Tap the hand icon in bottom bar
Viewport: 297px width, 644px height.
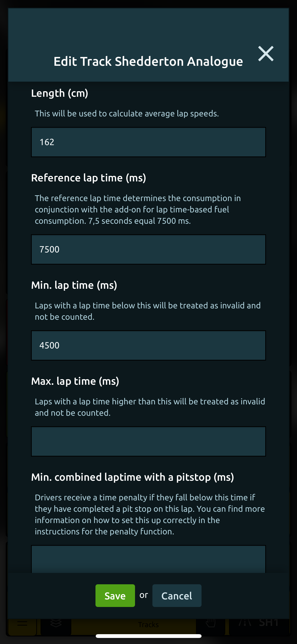coord(211,623)
